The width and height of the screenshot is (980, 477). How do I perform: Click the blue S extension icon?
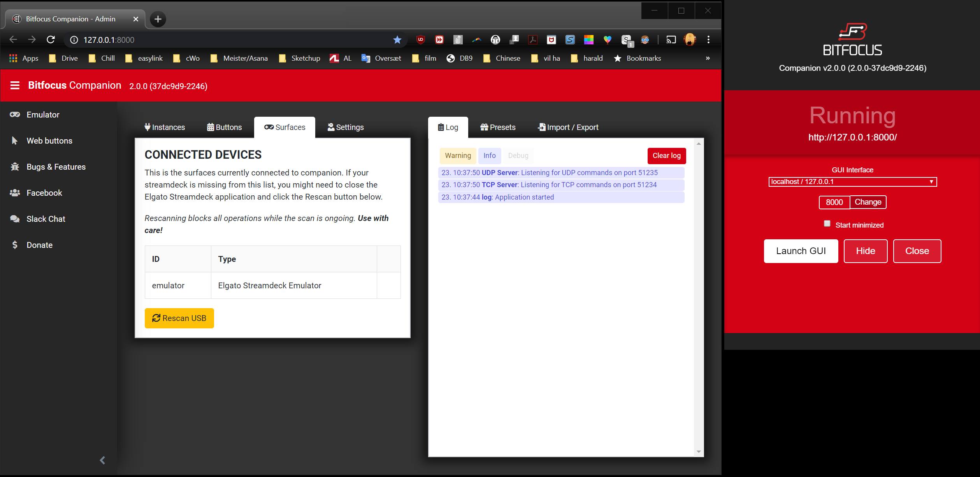click(570, 39)
